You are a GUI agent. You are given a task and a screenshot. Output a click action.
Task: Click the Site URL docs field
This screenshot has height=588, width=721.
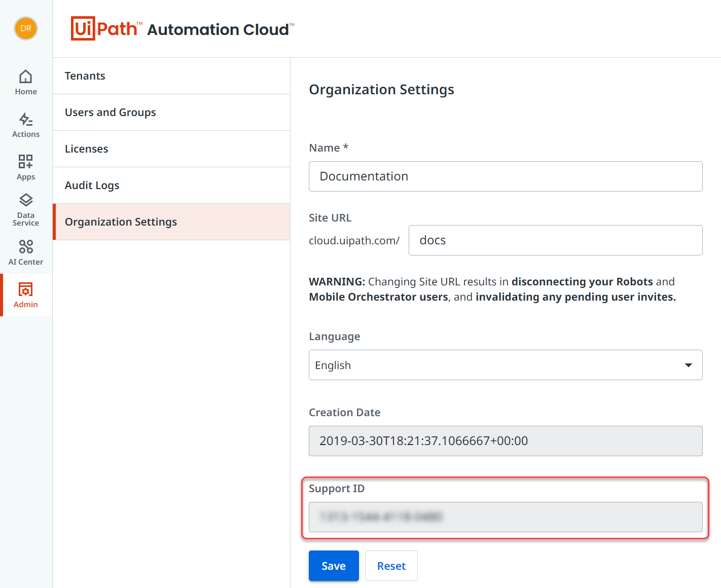(556, 240)
